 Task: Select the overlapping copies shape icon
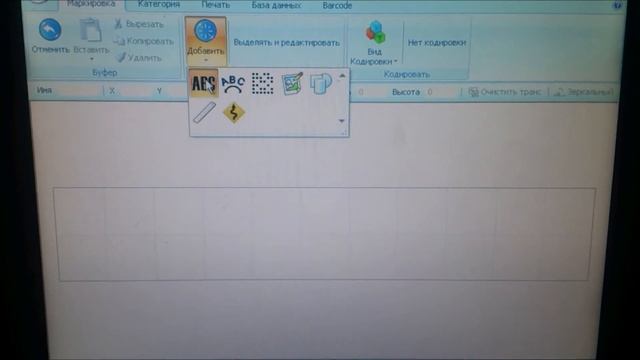coord(320,83)
